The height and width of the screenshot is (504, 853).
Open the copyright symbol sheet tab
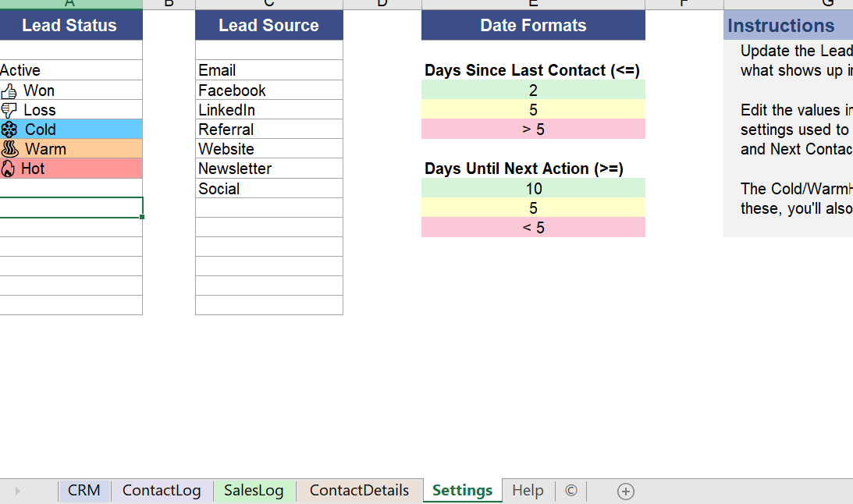[570, 491]
